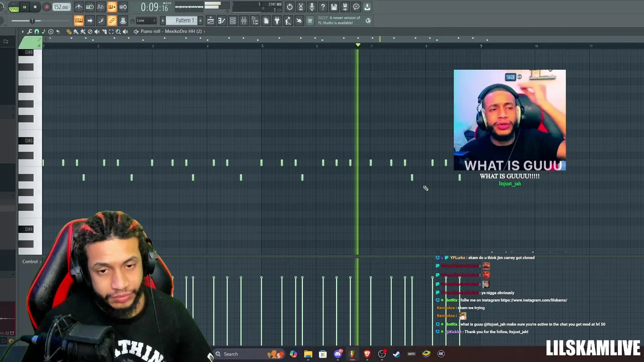This screenshot has height=362, width=644.
Task: Open the Line snap dropdown
Action: (146, 21)
